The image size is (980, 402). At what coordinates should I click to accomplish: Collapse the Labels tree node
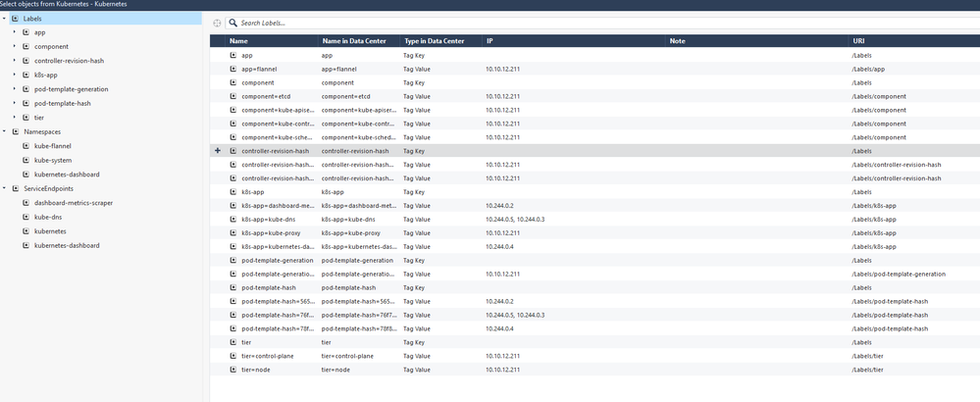(x=4, y=19)
